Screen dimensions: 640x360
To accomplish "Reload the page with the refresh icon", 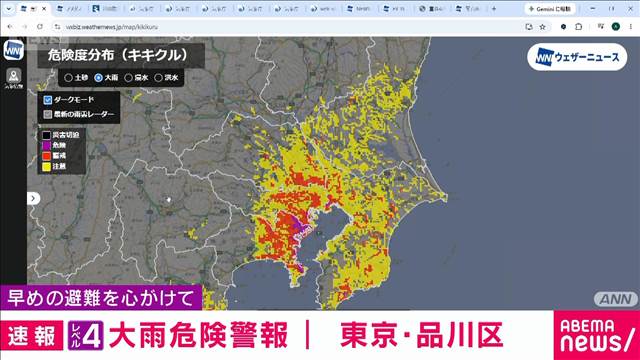I will pyautogui.click(x=40, y=27).
